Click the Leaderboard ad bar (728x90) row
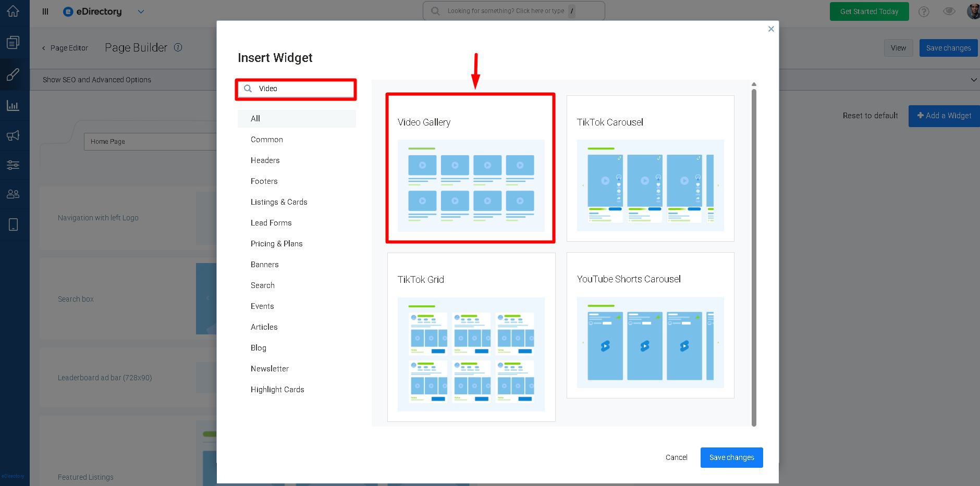The image size is (980, 486). point(128,378)
